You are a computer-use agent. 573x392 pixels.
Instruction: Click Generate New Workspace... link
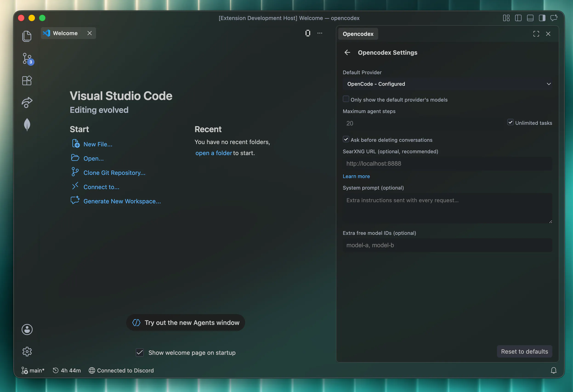point(122,202)
